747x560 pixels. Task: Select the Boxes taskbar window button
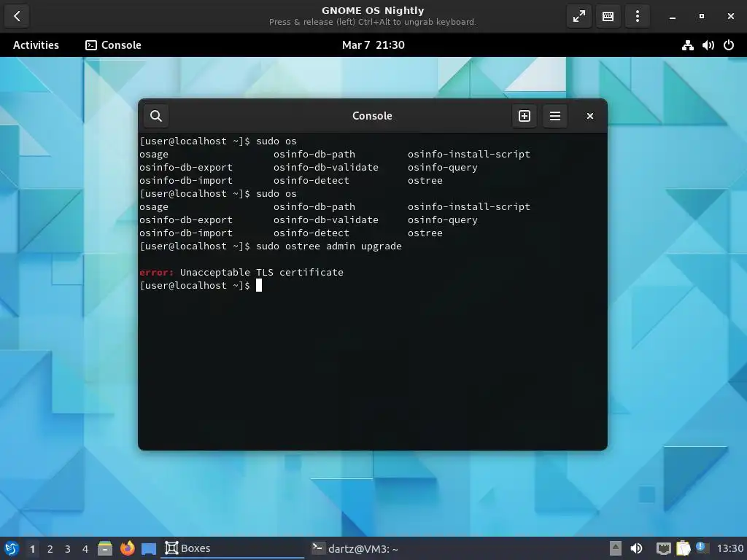(233, 548)
